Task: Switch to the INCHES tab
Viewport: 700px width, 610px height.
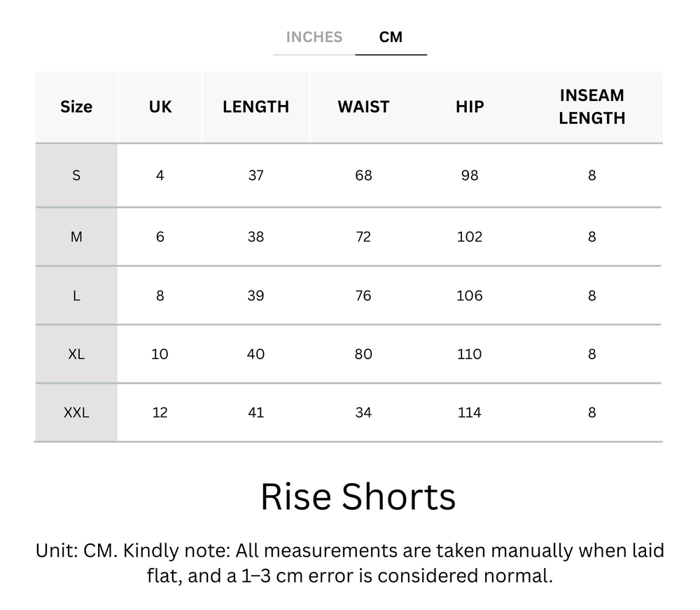Action: pyautogui.click(x=313, y=37)
